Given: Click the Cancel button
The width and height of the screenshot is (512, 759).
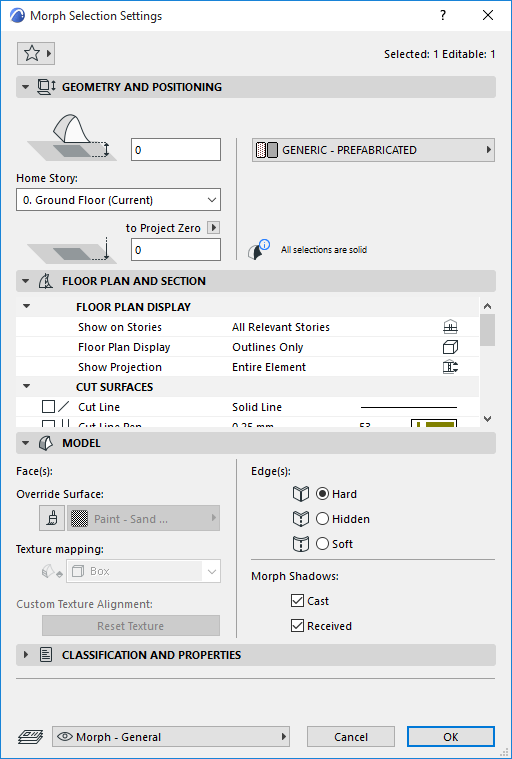Looking at the screenshot, I should point(351,737).
